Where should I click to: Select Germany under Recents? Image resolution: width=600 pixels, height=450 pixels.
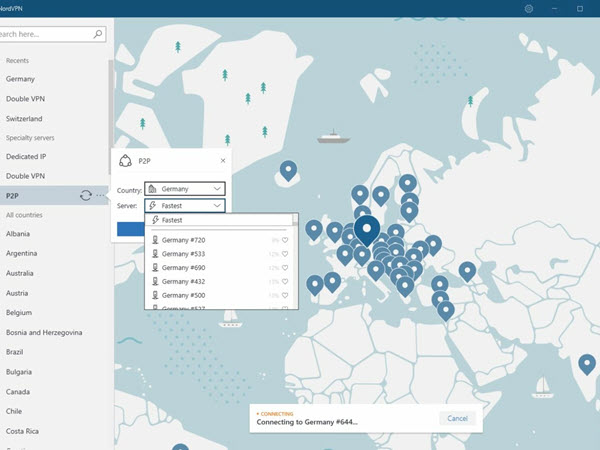point(20,79)
